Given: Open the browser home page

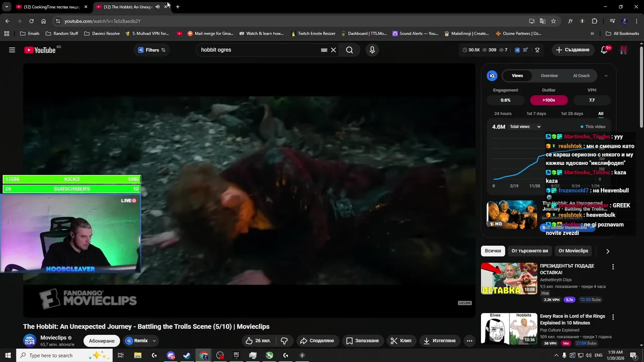Looking at the screenshot, I should coord(44,21).
